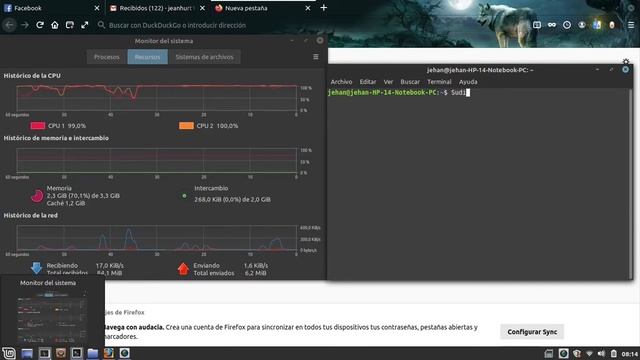Click in the terminal command prompt area
The height and width of the screenshot is (360, 640).
[x=478, y=184]
